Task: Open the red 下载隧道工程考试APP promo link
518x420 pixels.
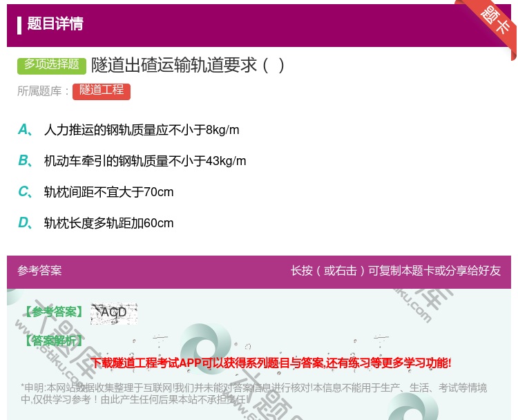Action: (271, 363)
